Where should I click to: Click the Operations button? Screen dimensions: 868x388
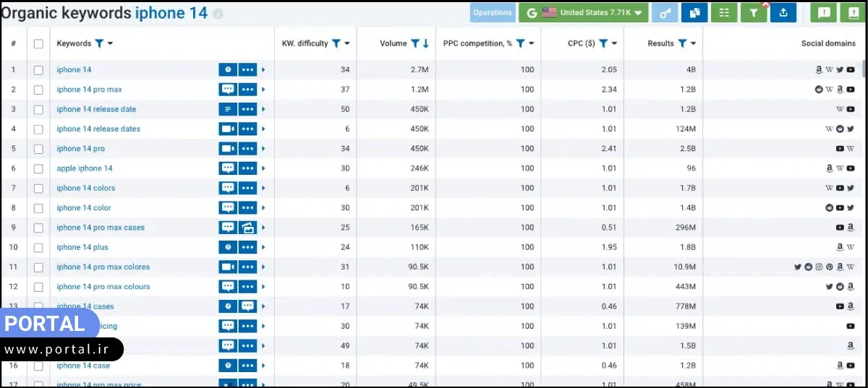coord(492,13)
